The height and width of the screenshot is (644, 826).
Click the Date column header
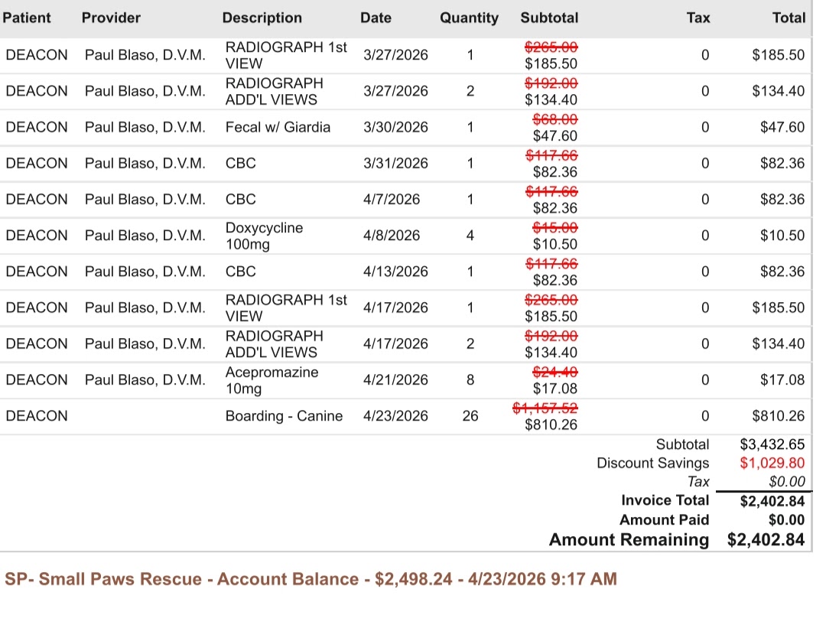(x=376, y=18)
